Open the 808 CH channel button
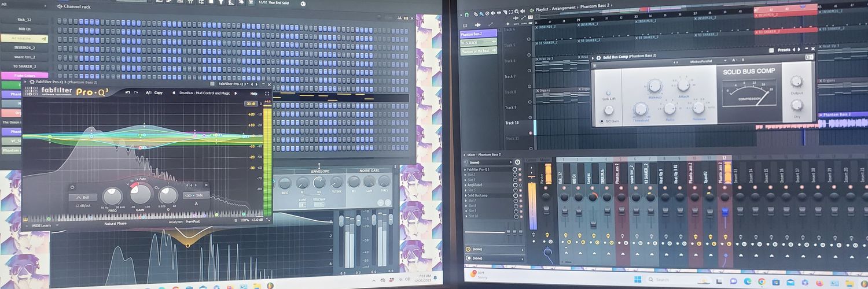Image resolution: width=868 pixels, height=289 pixels. [24, 29]
